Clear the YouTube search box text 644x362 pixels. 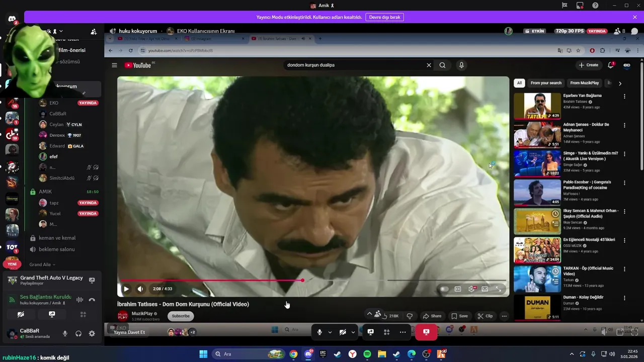pyautogui.click(x=429, y=65)
